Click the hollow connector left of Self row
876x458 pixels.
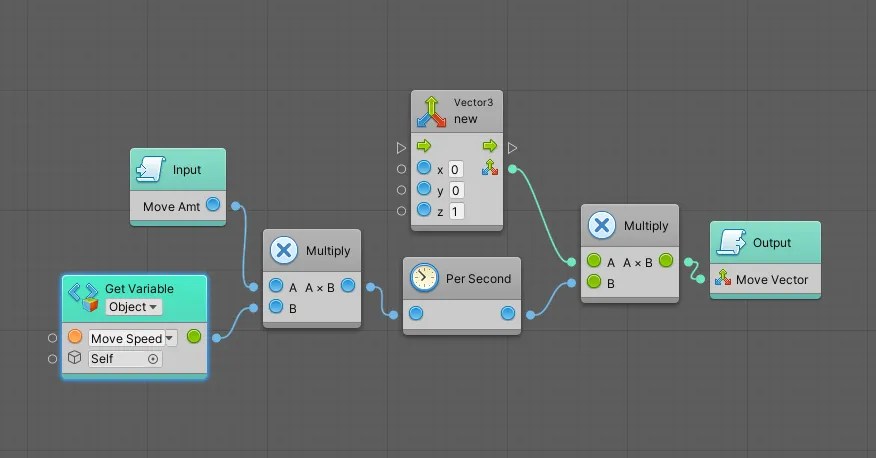click(53, 359)
